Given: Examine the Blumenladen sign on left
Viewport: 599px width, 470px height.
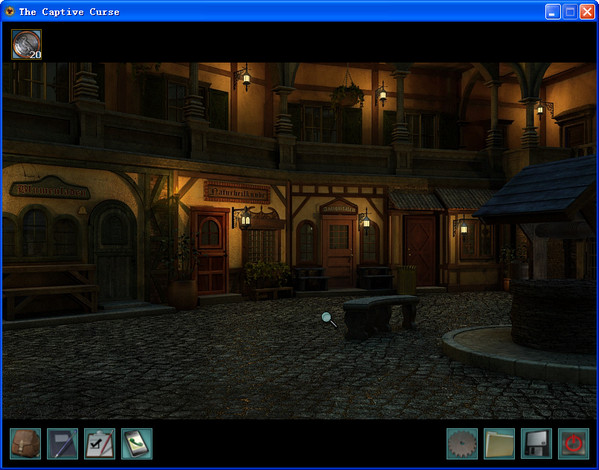Looking at the screenshot, I should 50,188.
